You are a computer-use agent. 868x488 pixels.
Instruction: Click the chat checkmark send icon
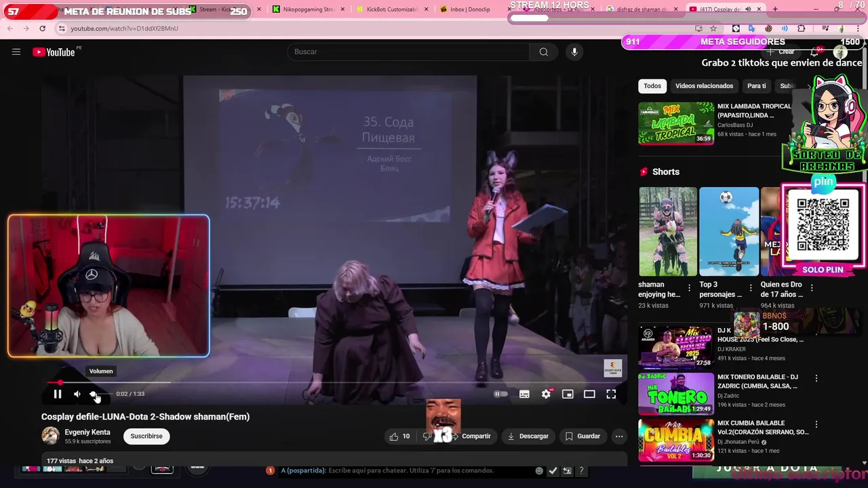click(x=553, y=470)
